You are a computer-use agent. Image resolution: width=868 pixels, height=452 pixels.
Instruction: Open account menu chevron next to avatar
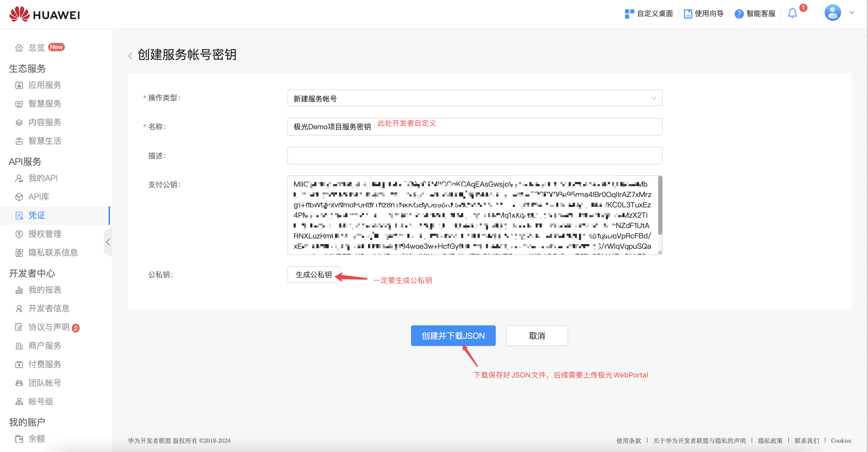click(851, 13)
